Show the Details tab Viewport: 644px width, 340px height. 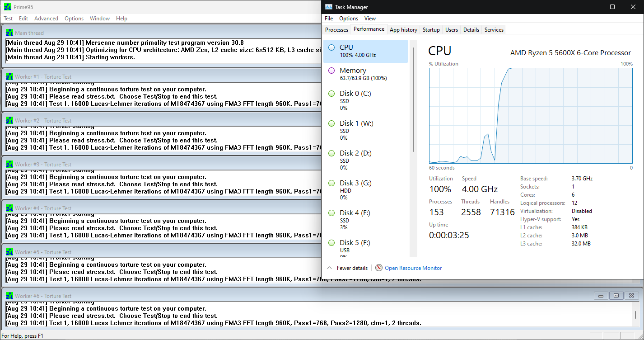coord(471,30)
